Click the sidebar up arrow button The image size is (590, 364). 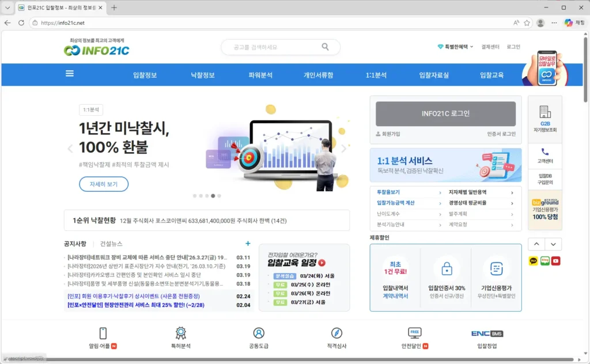tap(536, 244)
